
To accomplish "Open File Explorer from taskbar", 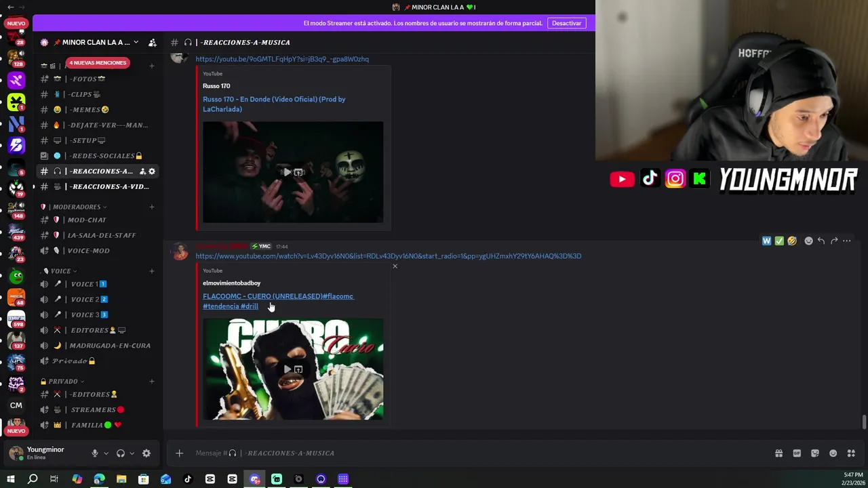I will click(121, 479).
